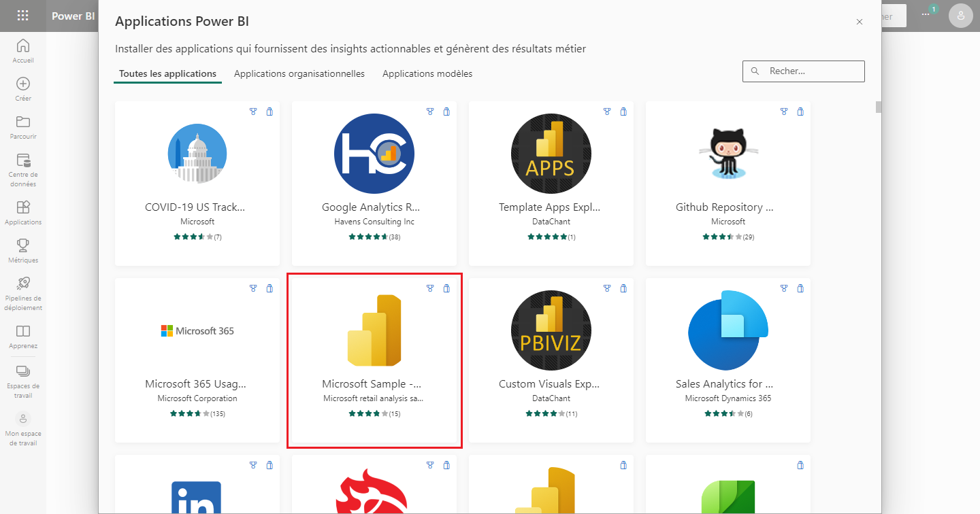Screen dimensions: 980x514
Task: Open the more options ellipsis with notification badge
Action: click(927, 14)
